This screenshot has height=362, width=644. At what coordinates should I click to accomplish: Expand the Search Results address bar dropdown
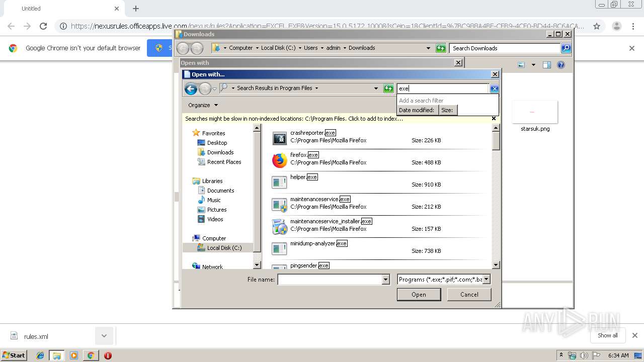coord(376,88)
